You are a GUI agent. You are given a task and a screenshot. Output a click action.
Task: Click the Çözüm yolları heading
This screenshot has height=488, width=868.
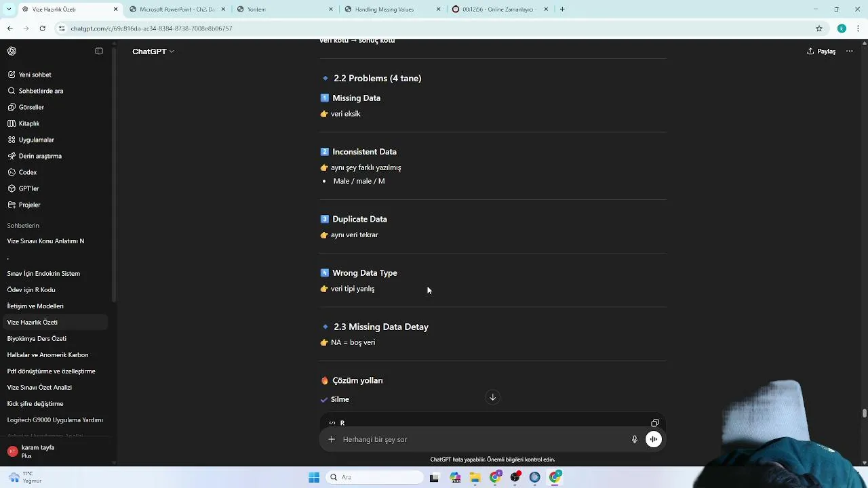(x=357, y=381)
